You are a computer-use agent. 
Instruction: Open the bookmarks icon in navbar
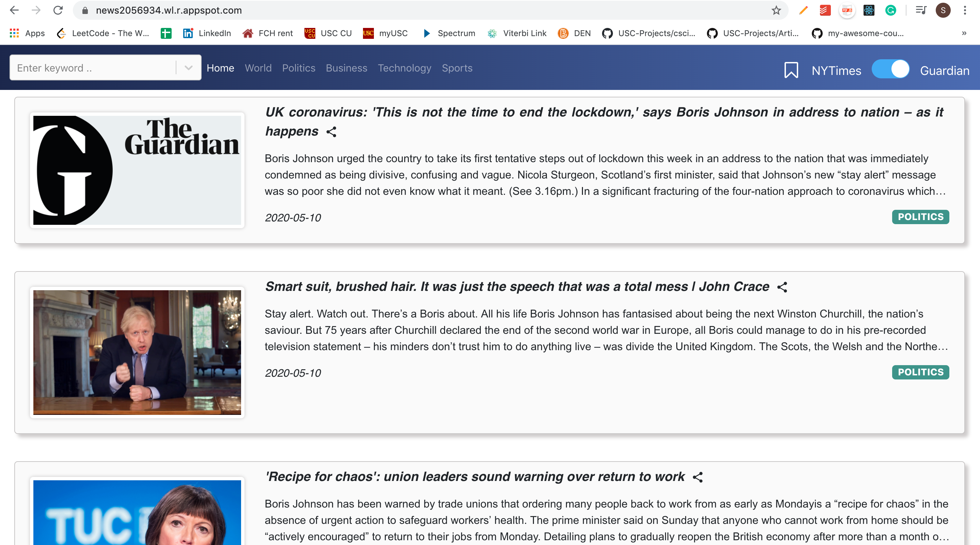point(791,70)
